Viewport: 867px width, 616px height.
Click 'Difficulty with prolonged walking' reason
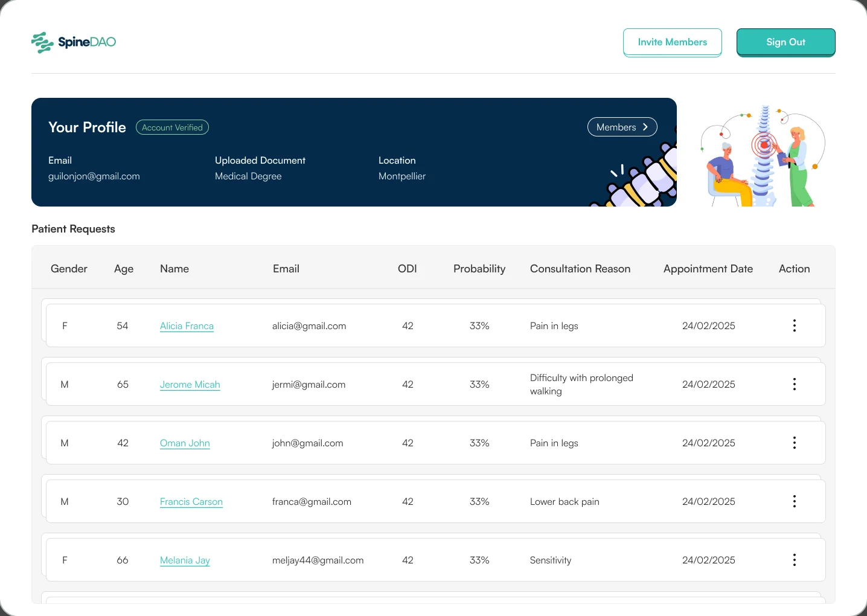pos(581,385)
